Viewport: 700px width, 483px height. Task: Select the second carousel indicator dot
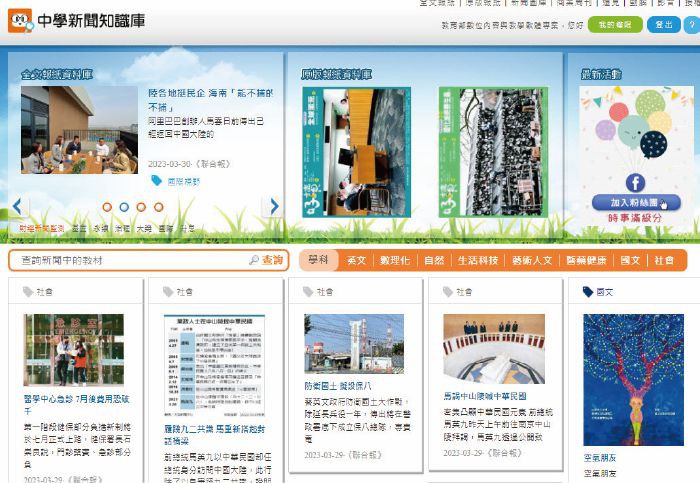(124, 207)
